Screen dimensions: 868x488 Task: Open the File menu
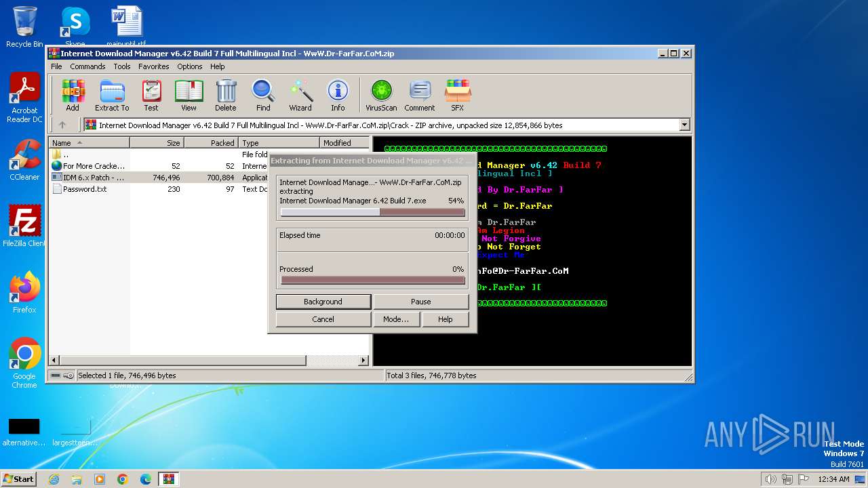point(56,66)
